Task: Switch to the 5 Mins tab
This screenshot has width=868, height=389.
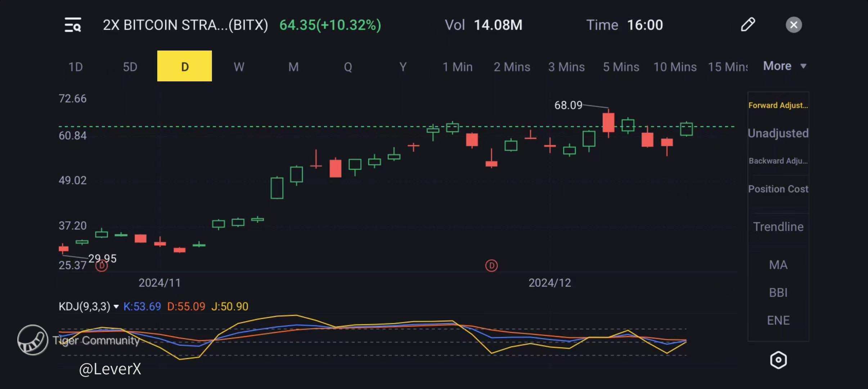Action: click(621, 67)
